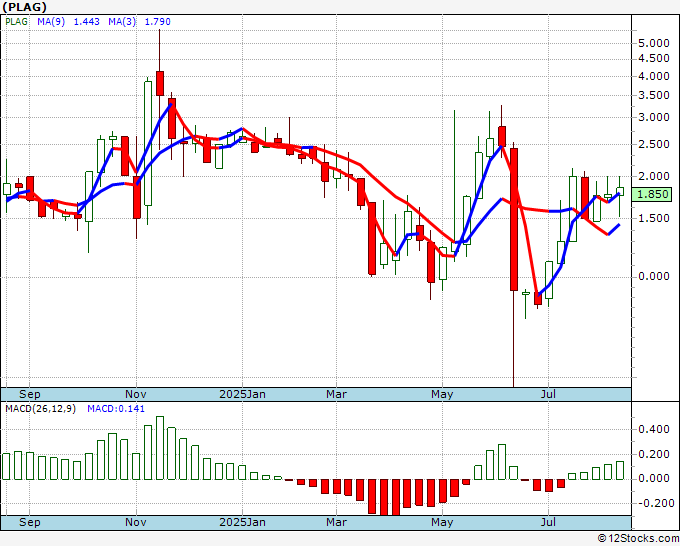This screenshot has width=680, height=546.
Task: Click the last green MACD histogram bar
Action: click(x=620, y=471)
